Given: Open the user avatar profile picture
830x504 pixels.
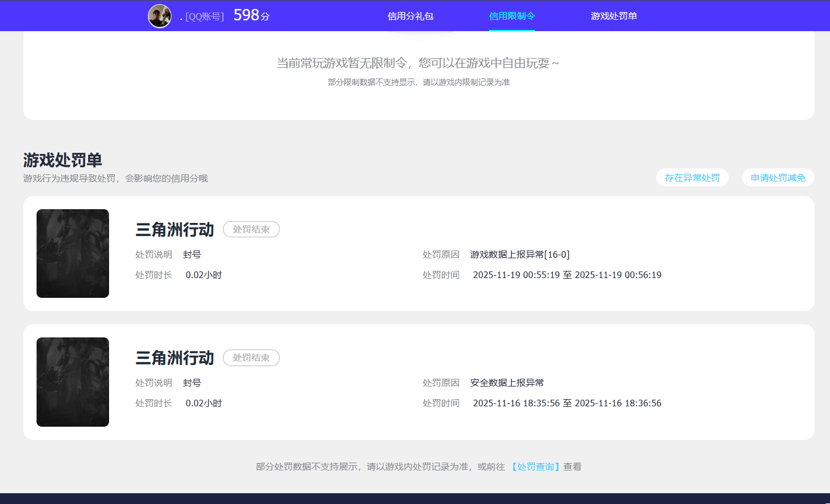Looking at the screenshot, I should (159, 16).
